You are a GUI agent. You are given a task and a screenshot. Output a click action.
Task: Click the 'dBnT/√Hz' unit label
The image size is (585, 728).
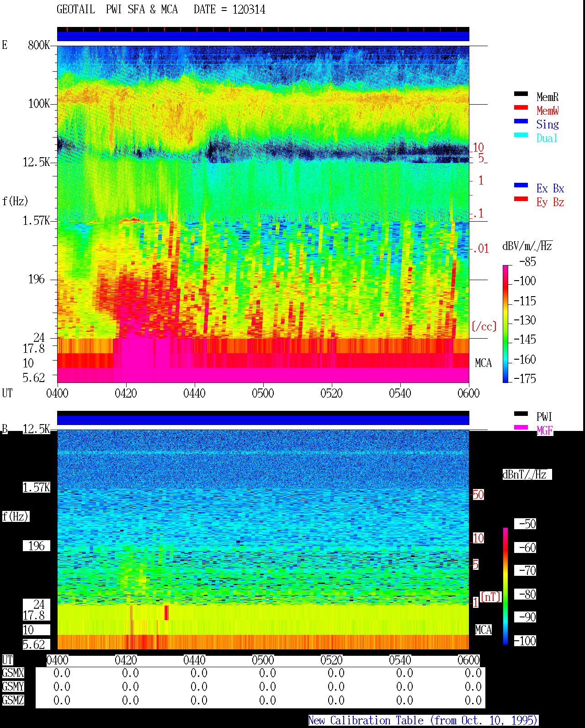527,474
